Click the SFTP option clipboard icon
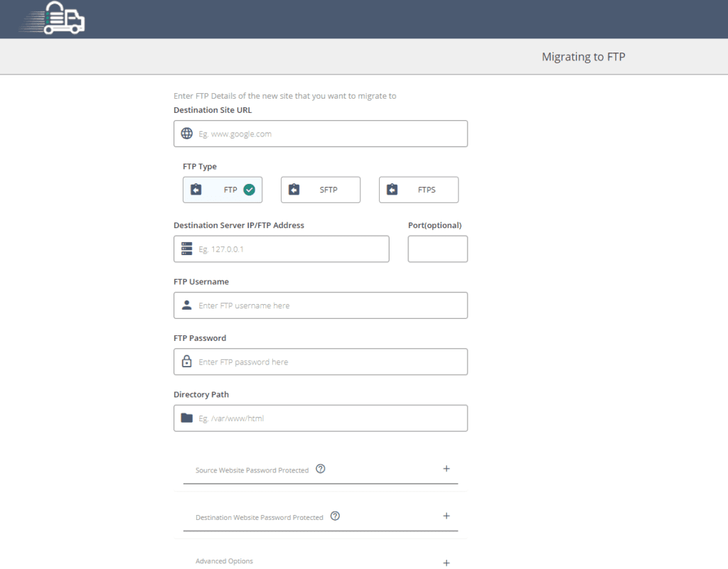The height and width of the screenshot is (569, 728). tap(294, 190)
